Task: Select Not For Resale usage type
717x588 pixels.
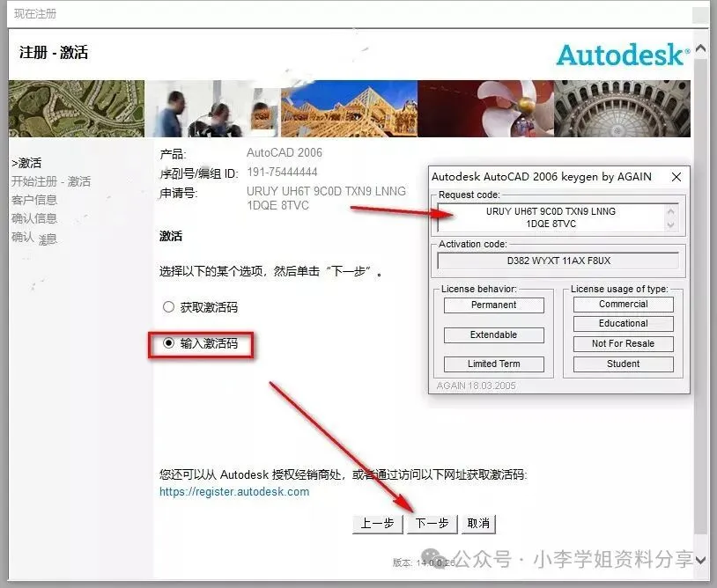Action: (624, 343)
